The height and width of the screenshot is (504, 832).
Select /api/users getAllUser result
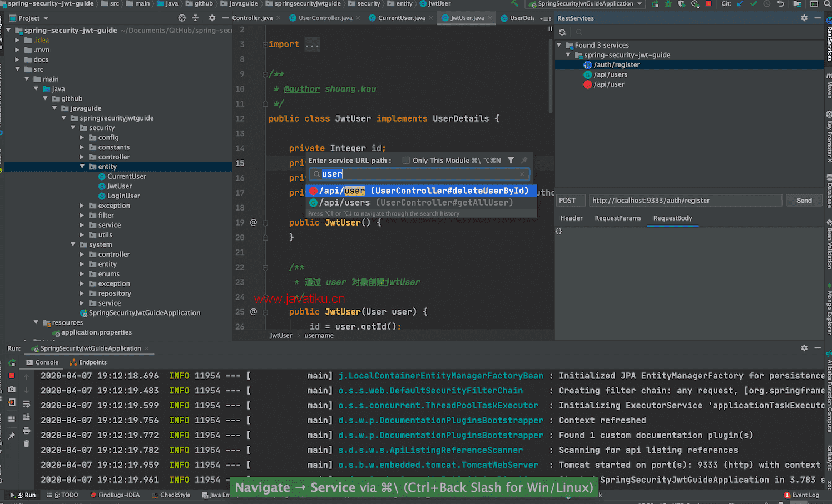click(x=421, y=203)
